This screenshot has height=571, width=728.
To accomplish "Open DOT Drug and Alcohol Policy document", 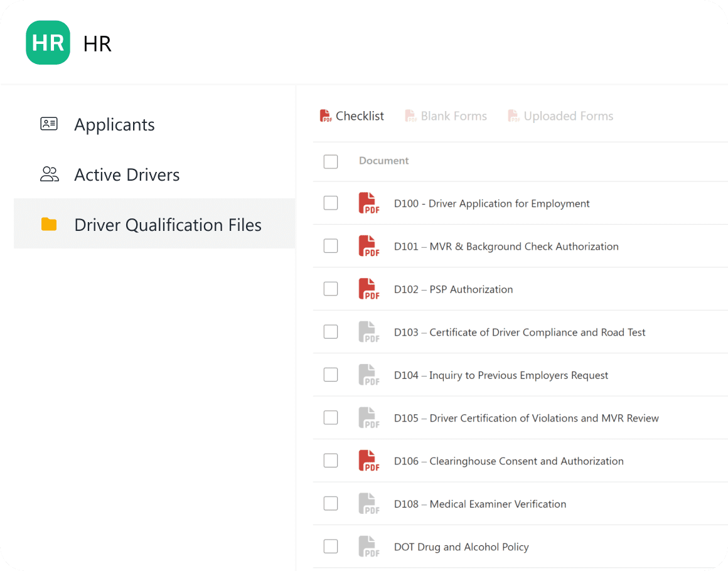I will pos(461,547).
